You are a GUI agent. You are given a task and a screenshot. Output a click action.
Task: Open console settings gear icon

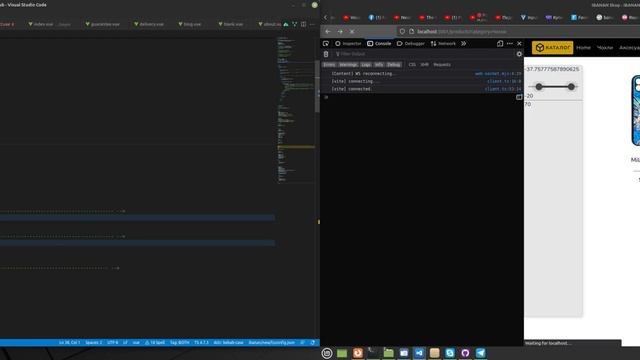[x=519, y=54]
